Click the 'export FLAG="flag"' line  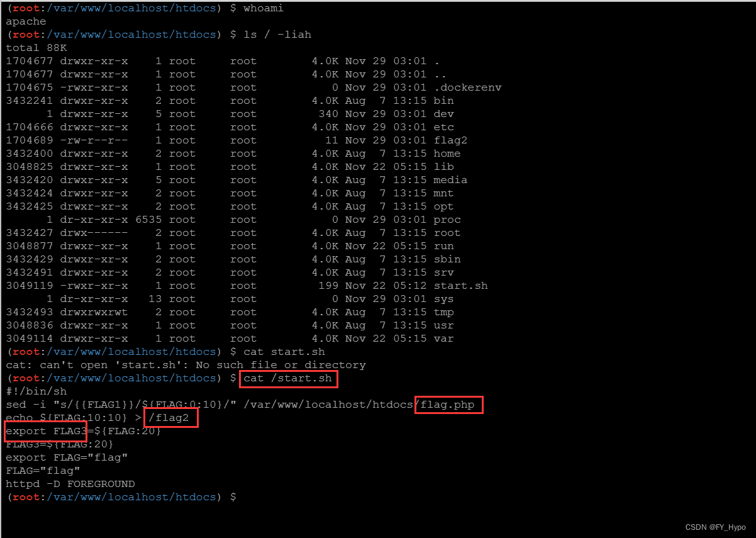coord(67,457)
